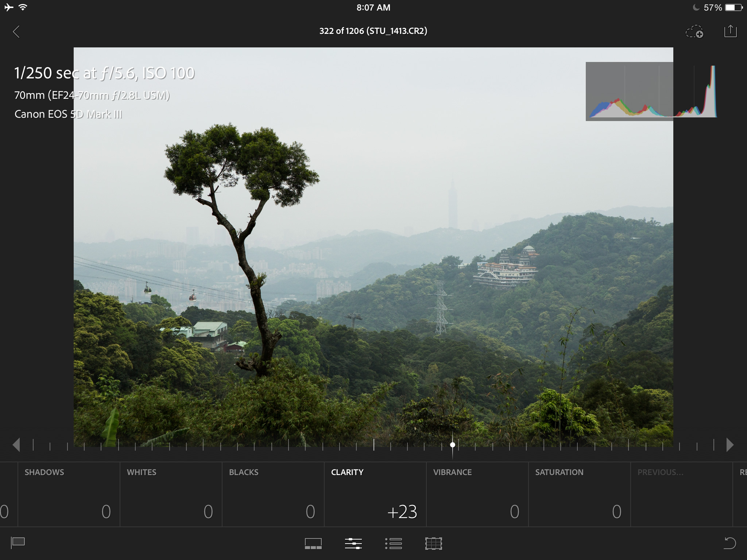
Task: Select the SHADOWS adjustment tile
Action: [69, 494]
